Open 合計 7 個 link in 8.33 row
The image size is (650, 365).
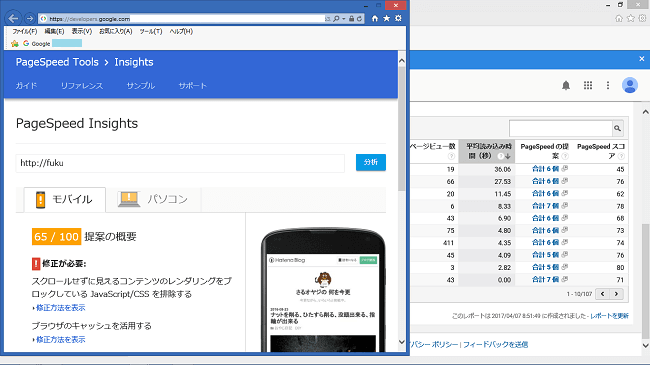546,206
